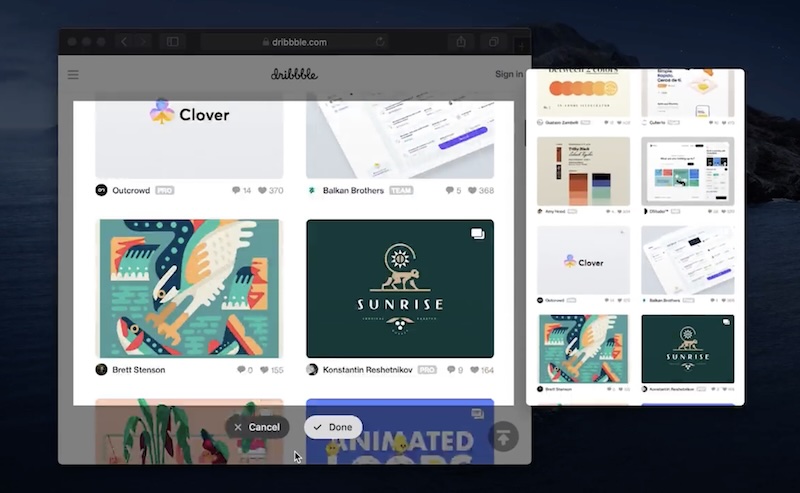
Task: Open the Animated Loops shot
Action: 400,432
